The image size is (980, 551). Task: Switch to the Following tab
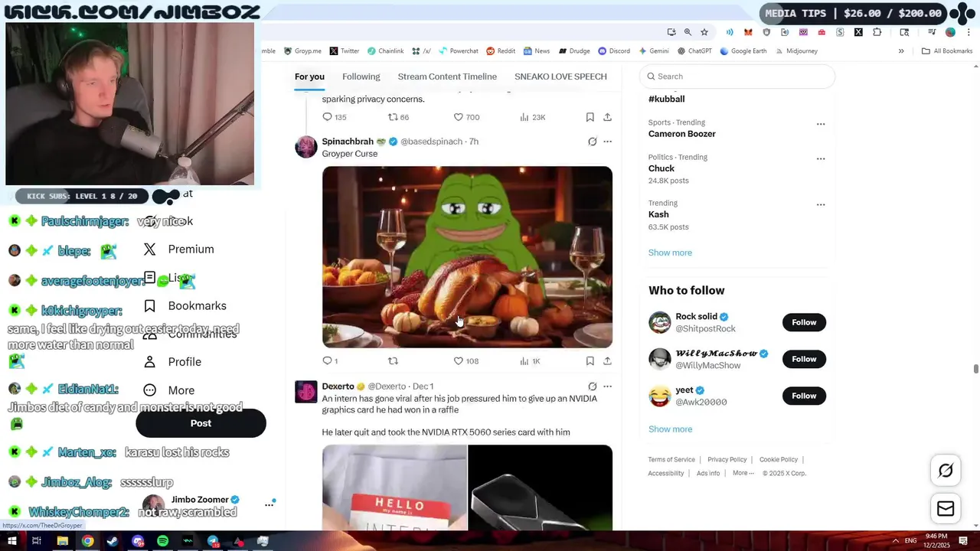361,77
